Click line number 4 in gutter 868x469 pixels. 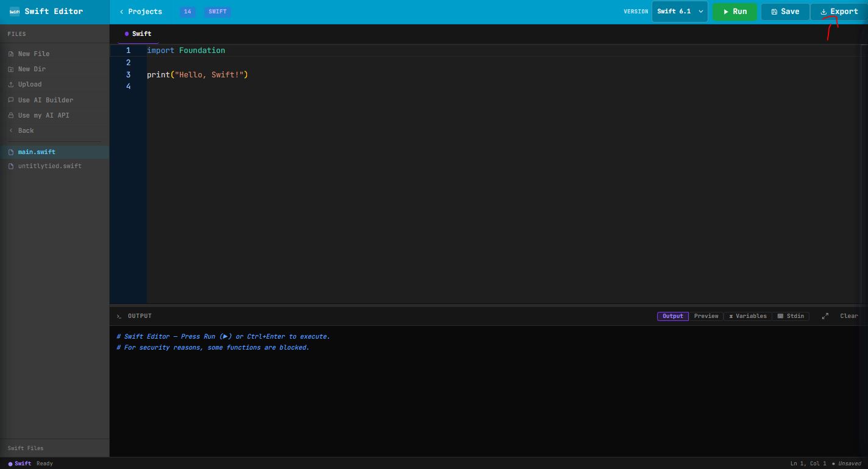click(128, 86)
